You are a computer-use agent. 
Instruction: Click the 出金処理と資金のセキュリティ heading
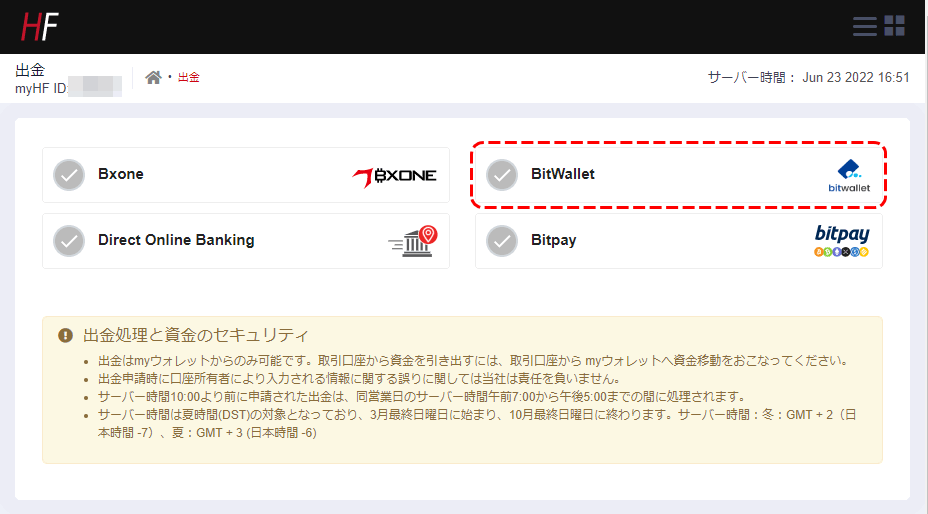[x=196, y=335]
